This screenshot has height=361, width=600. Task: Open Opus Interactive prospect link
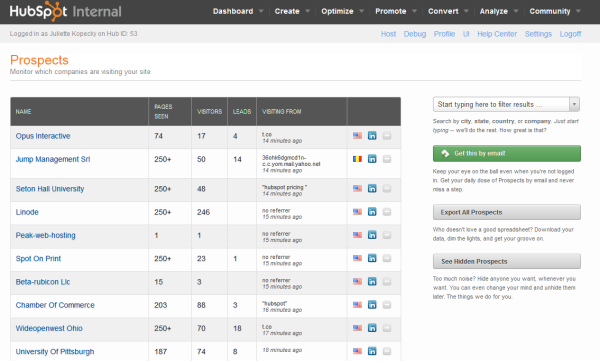coord(43,136)
